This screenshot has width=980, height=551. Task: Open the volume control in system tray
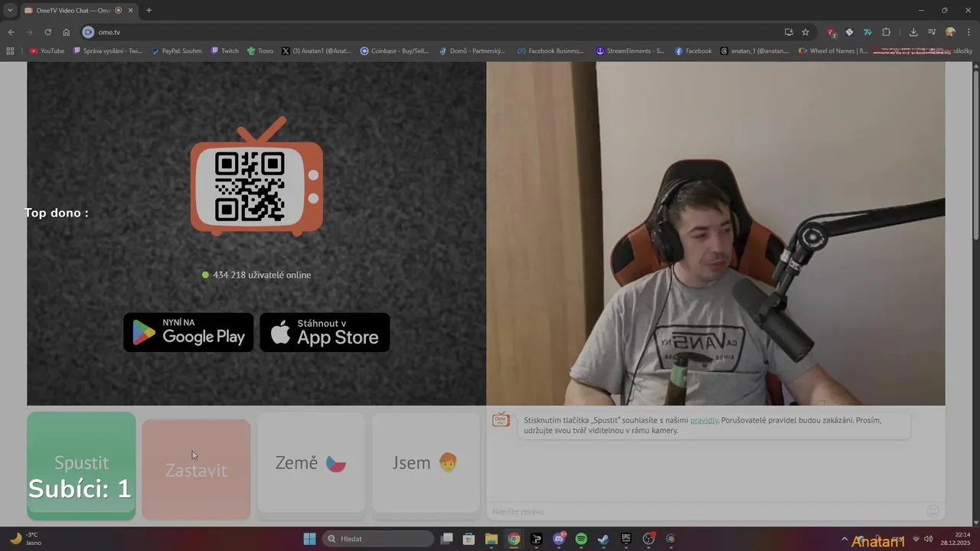(929, 539)
